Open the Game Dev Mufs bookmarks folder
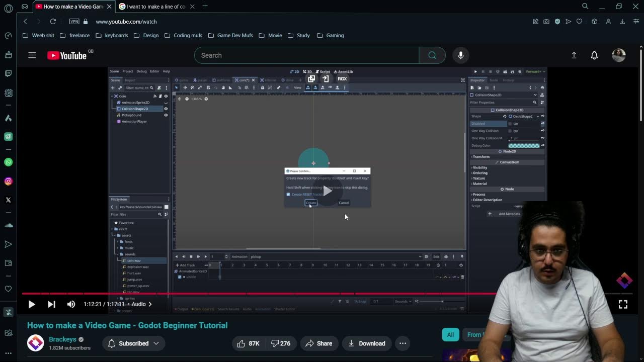Image resolution: width=644 pixels, height=362 pixels. [x=230, y=35]
